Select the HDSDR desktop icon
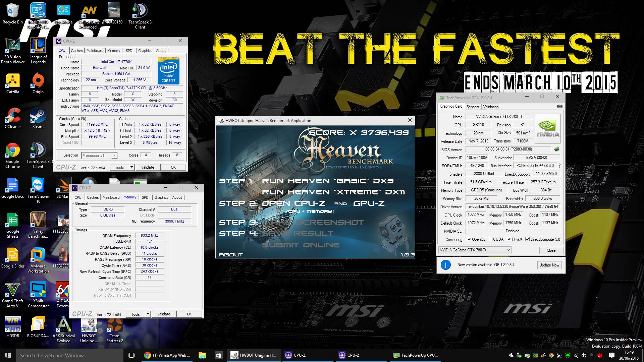The height and width of the screenshot is (362, 644). (x=13, y=327)
